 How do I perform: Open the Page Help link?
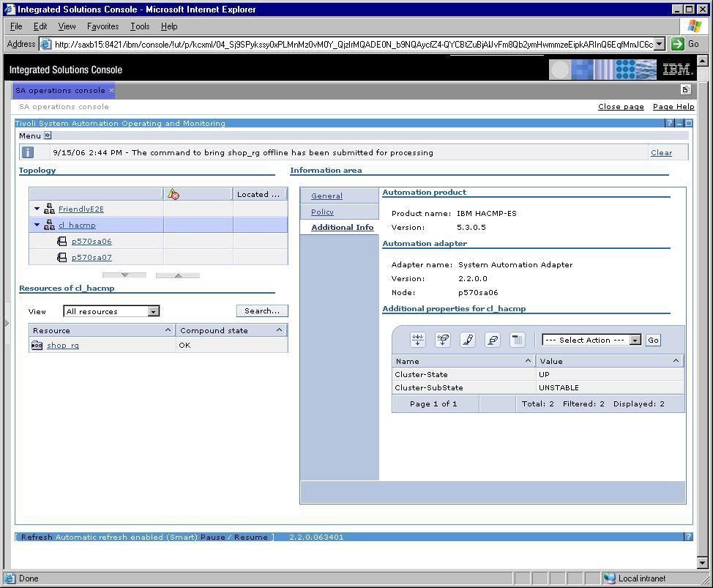click(x=673, y=106)
